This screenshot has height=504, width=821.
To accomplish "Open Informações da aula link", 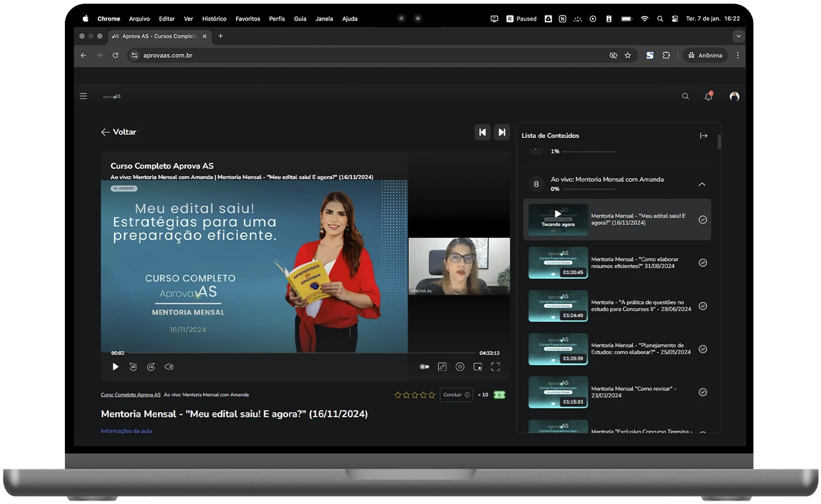I will (x=126, y=431).
